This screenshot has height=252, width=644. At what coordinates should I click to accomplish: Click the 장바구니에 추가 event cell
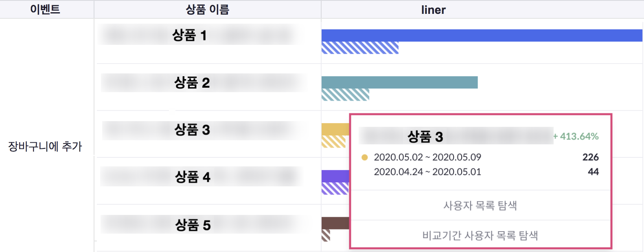coord(45,146)
